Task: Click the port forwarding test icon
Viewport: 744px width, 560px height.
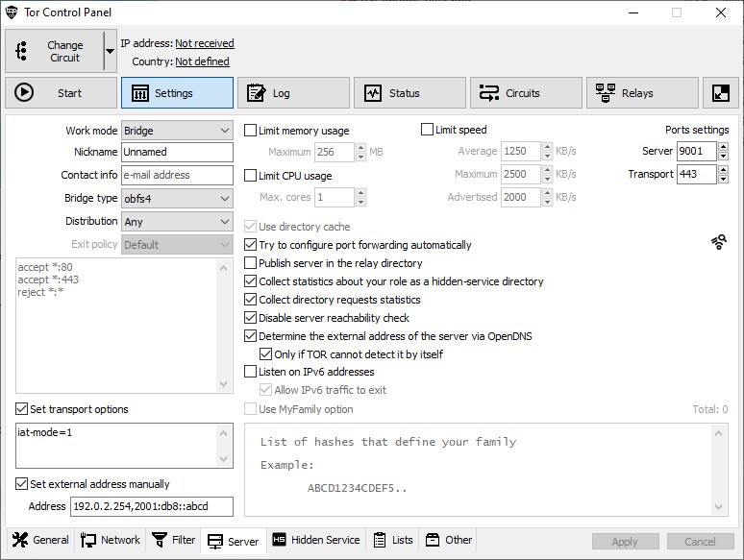Action: 719,242
